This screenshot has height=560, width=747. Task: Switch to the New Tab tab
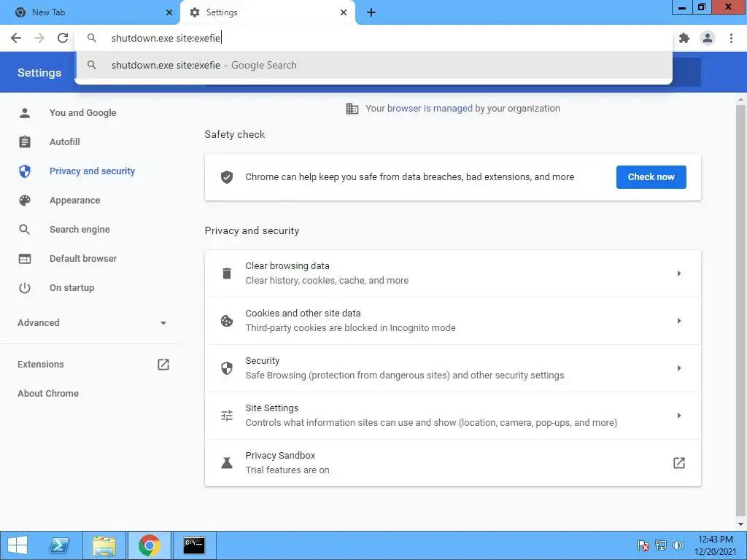click(x=90, y=12)
